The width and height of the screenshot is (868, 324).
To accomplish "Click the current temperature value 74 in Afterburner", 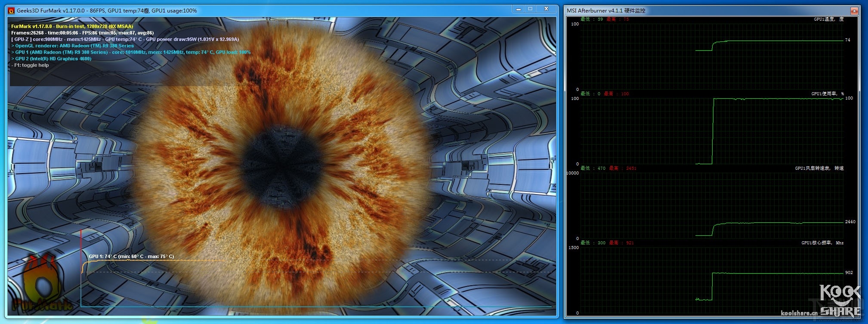I will pyautogui.click(x=848, y=40).
